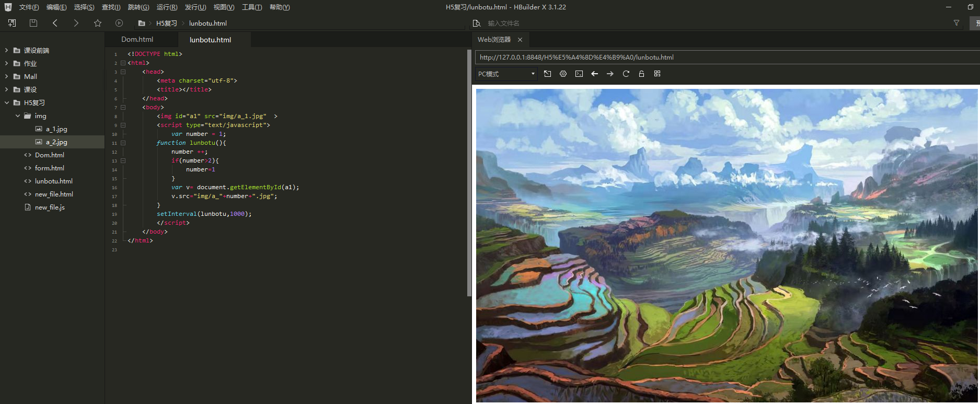Collapse the img folder
The width and height of the screenshot is (980, 404).
(17, 116)
